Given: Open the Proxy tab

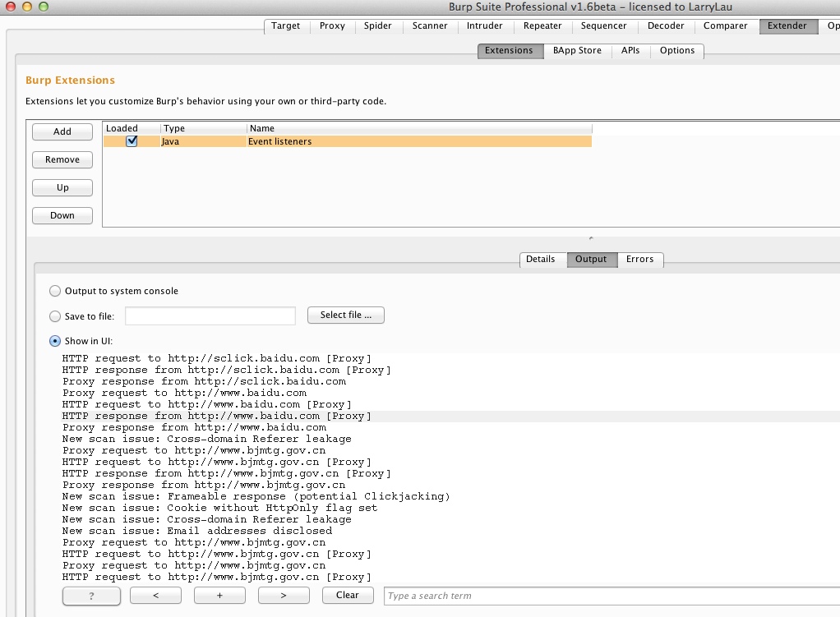Looking at the screenshot, I should (332, 25).
